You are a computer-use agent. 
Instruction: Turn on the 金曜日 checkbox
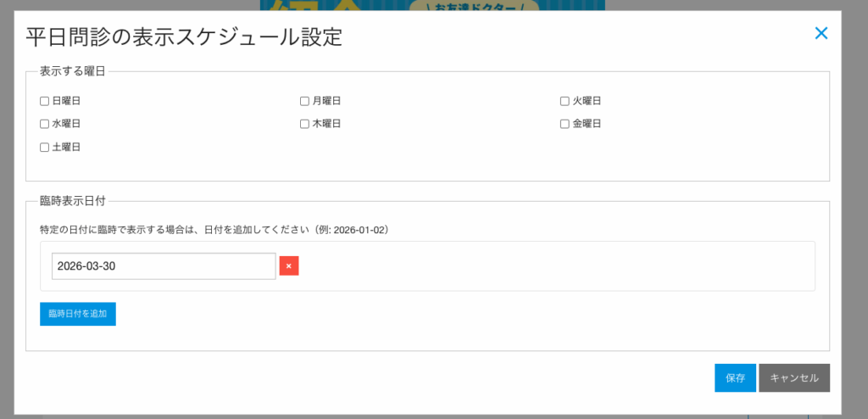coord(565,124)
